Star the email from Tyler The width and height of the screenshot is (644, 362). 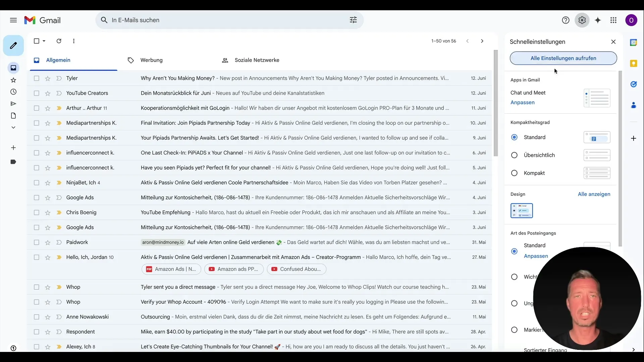(47, 78)
